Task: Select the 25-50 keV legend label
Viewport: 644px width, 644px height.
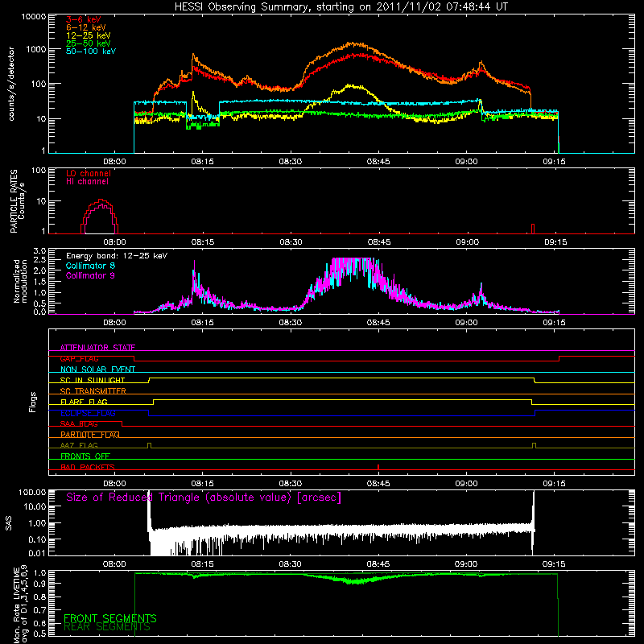Action: tap(89, 43)
